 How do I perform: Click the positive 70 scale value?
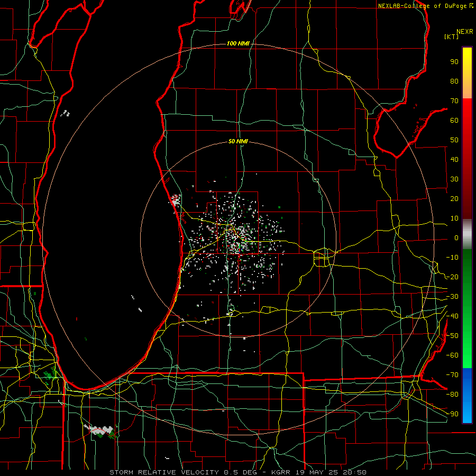pos(454,101)
